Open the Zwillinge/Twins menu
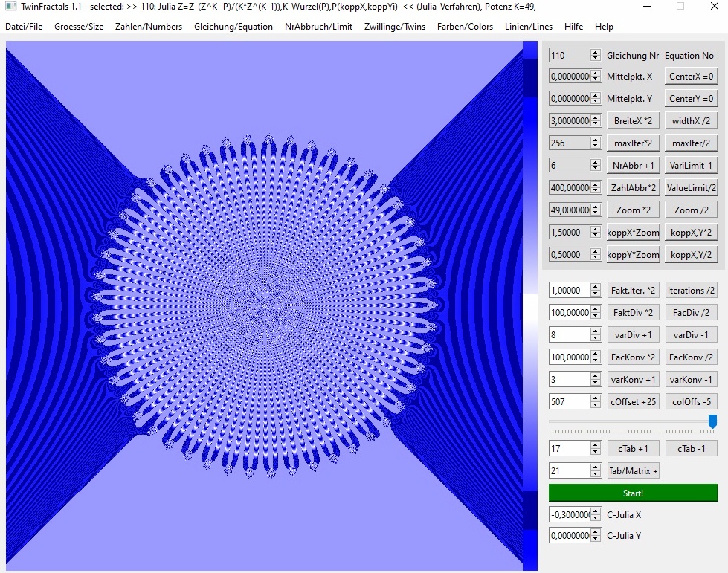This screenshot has height=573, width=728. [395, 27]
